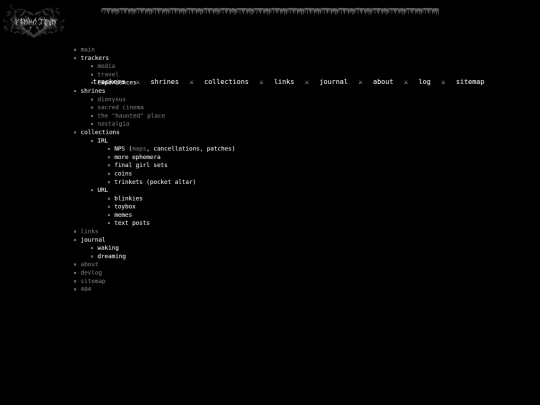The width and height of the screenshot is (540, 405).
Task: Follow the 'links' entry in the bulleted list
Action: tap(89, 231)
